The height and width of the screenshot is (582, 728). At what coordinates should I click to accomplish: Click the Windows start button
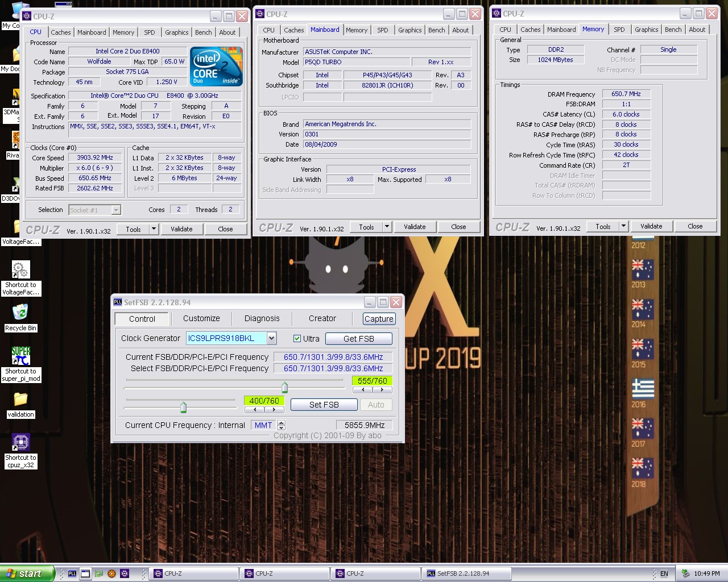[27, 573]
